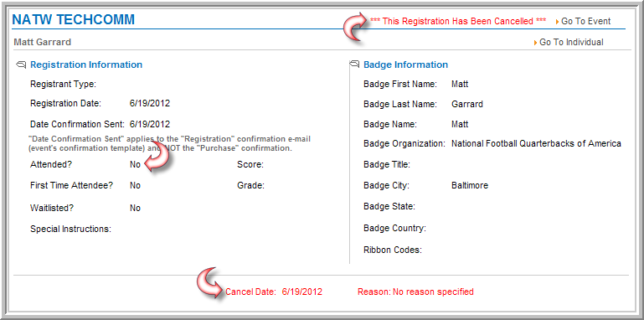Click Badge Last Name value Garrard
Viewport: 644px width, 320px height.
click(467, 104)
